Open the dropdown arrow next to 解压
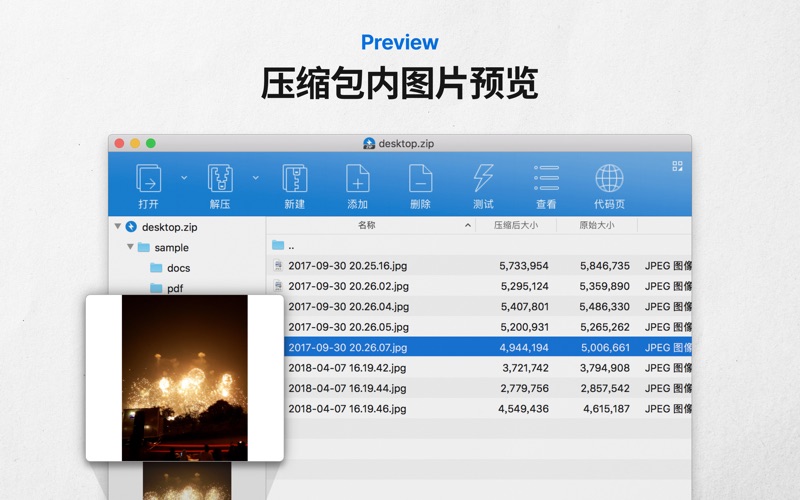The image size is (800, 500). pos(256,178)
